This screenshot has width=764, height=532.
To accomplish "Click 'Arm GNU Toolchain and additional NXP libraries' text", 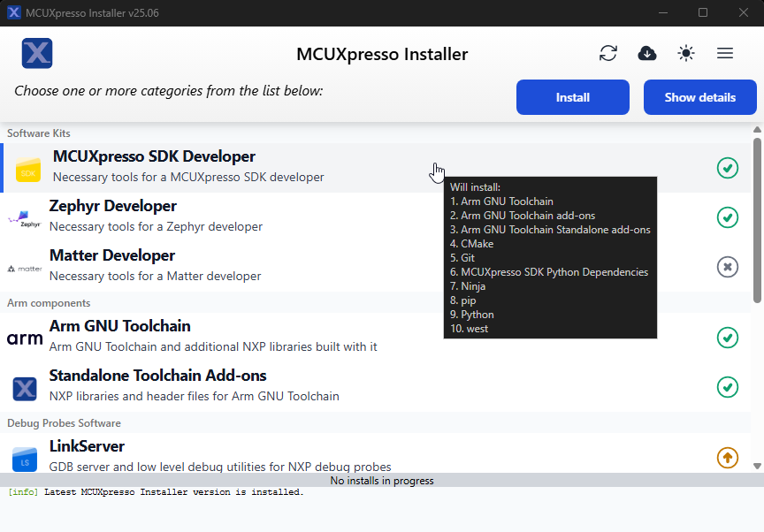I will [213, 346].
